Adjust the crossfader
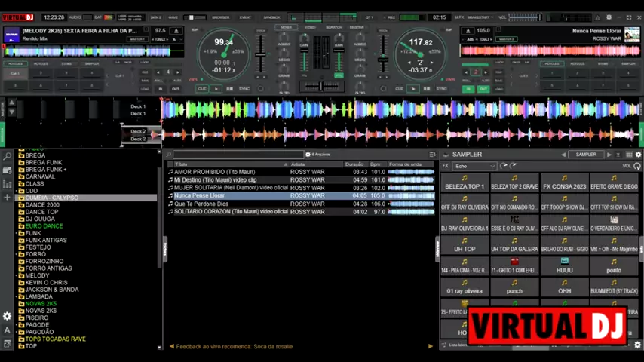This screenshot has height=362, width=644. 321,86
